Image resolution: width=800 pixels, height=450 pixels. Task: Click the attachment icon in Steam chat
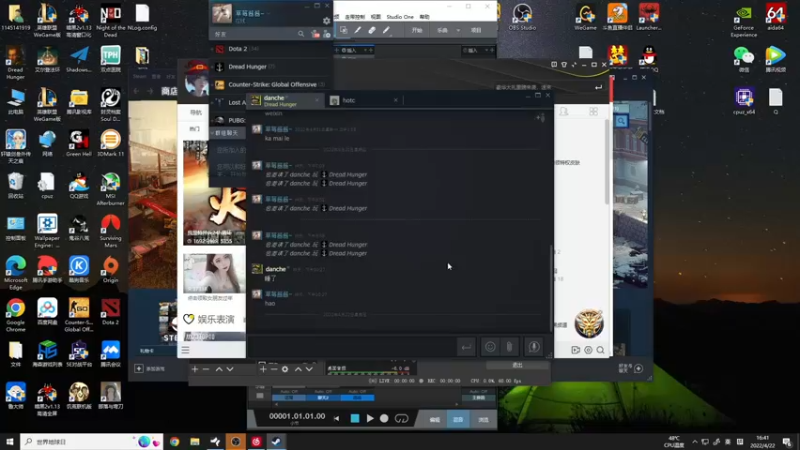click(x=509, y=347)
